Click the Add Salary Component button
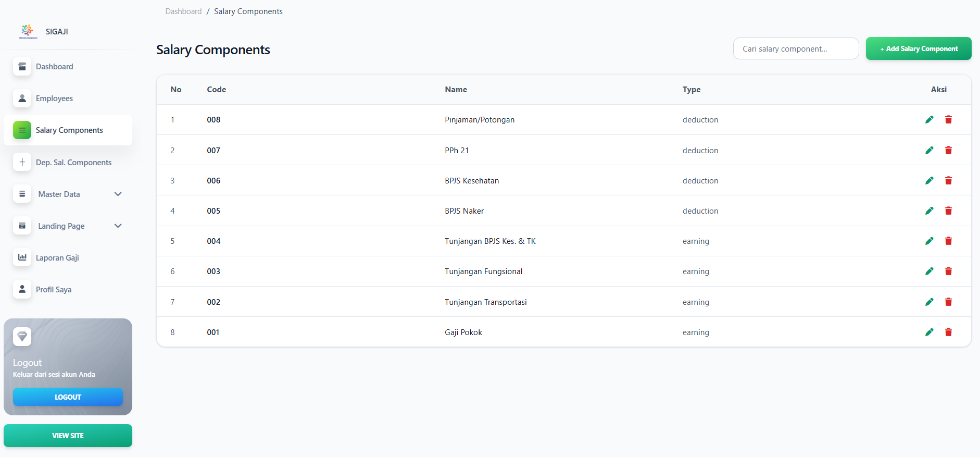 click(x=919, y=48)
